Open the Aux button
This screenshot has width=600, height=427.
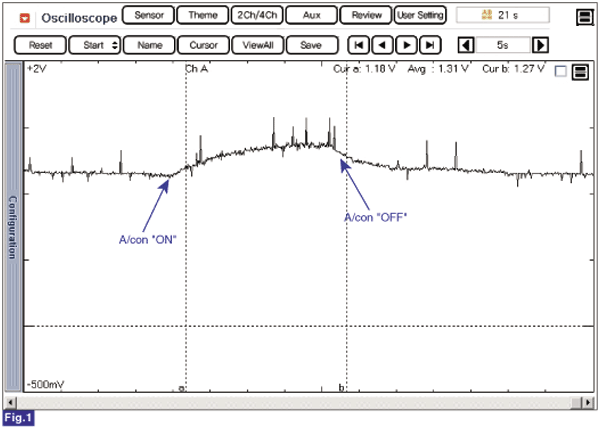pos(311,15)
